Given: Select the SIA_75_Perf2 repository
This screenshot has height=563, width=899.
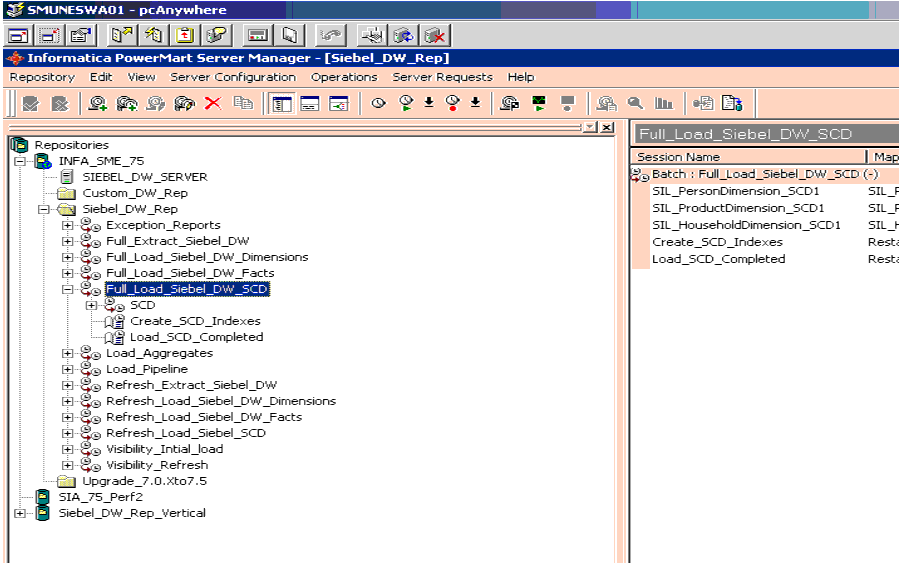Looking at the screenshot, I should click(x=100, y=498).
